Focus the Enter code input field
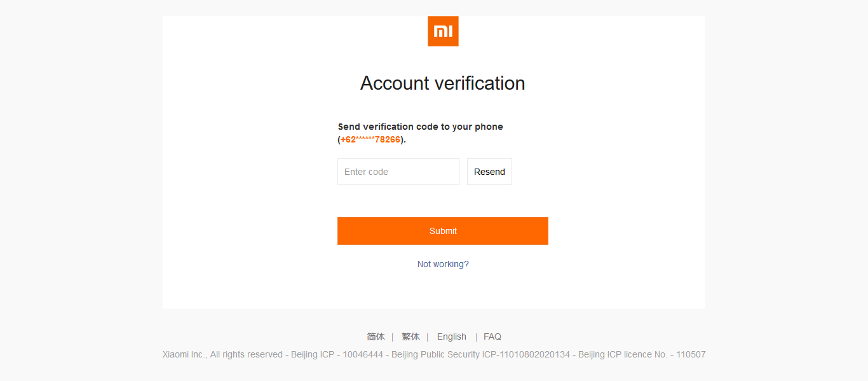Screen dimensions: 868x381 (398, 172)
